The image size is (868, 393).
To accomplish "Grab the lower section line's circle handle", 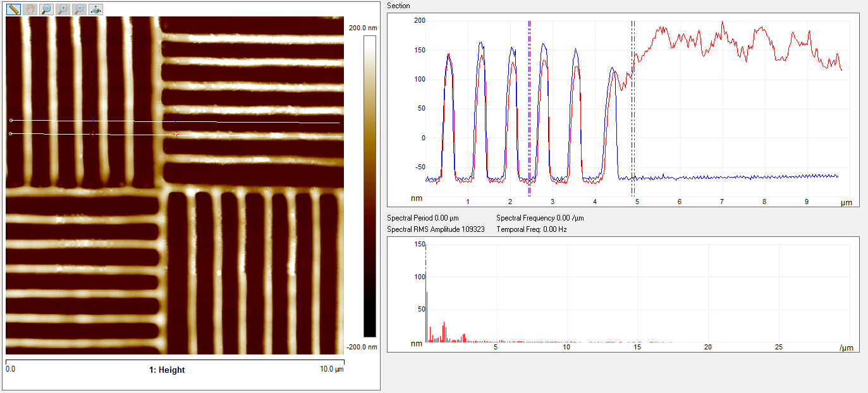I will (x=11, y=133).
